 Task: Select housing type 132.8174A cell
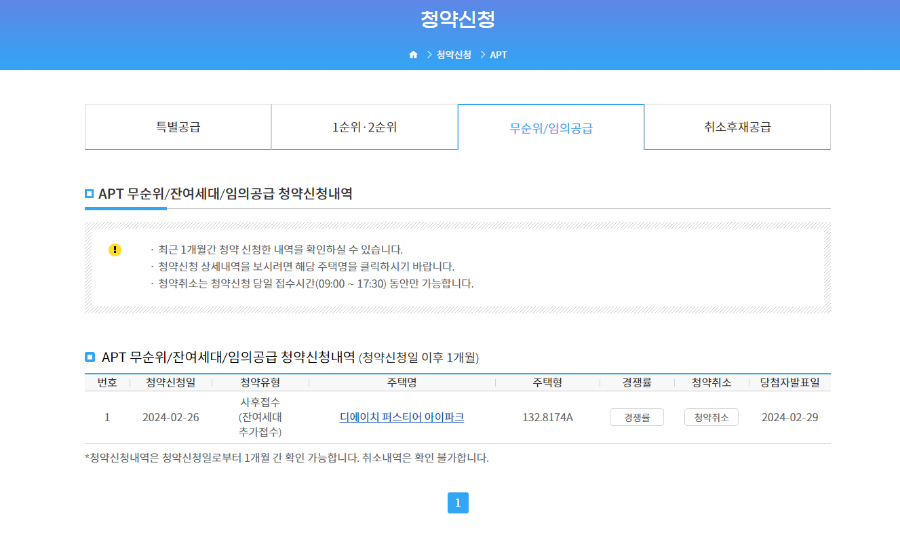pyautogui.click(x=548, y=417)
